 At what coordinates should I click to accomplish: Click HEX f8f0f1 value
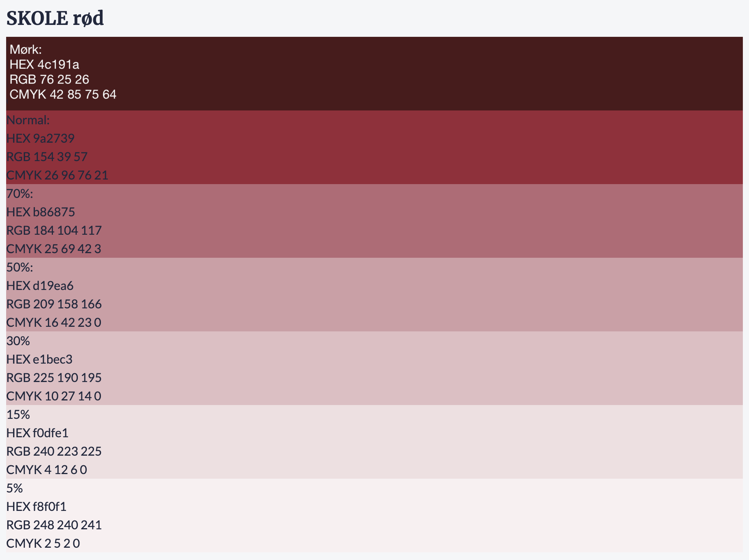[x=36, y=506]
